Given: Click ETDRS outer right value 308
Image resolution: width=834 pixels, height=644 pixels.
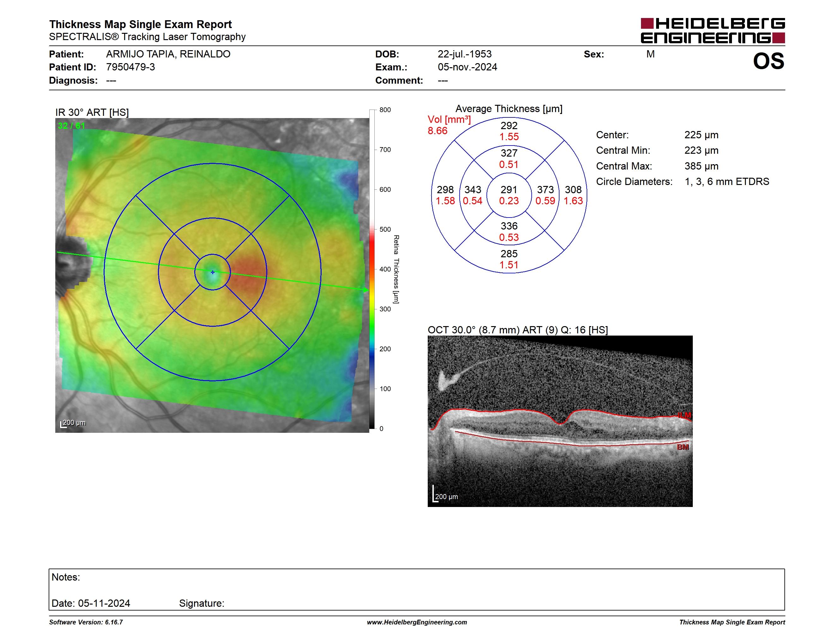Looking at the screenshot, I should [573, 190].
